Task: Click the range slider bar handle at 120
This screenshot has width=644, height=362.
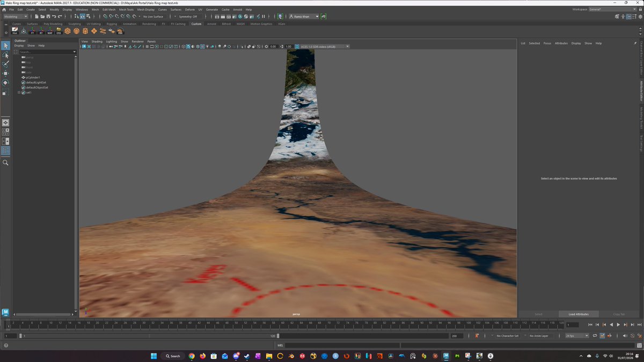Action: pos(278,336)
